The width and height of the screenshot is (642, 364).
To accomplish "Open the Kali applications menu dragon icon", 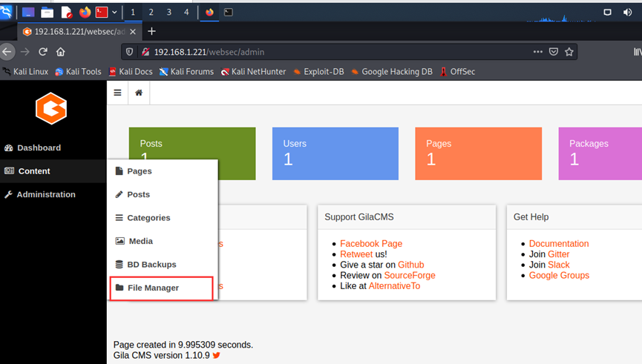I will [x=6, y=13].
